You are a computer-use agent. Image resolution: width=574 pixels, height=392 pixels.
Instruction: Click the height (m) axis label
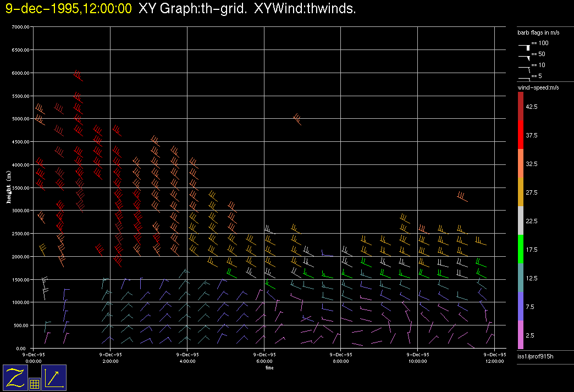click(9, 187)
